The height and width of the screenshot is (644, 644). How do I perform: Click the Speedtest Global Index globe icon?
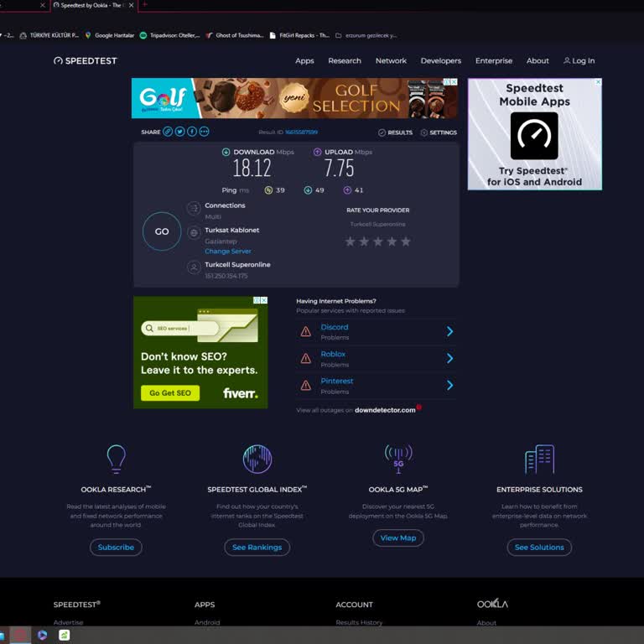257,459
